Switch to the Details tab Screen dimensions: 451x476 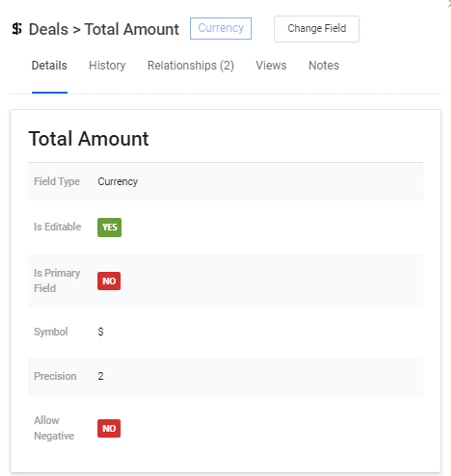[49, 65]
